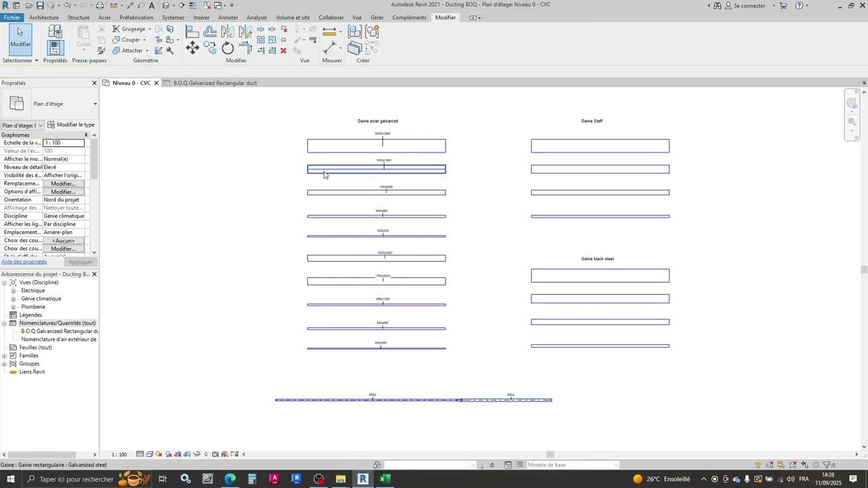Open the Aide des propriétés link
Image resolution: width=868 pixels, height=488 pixels.
click(x=24, y=262)
